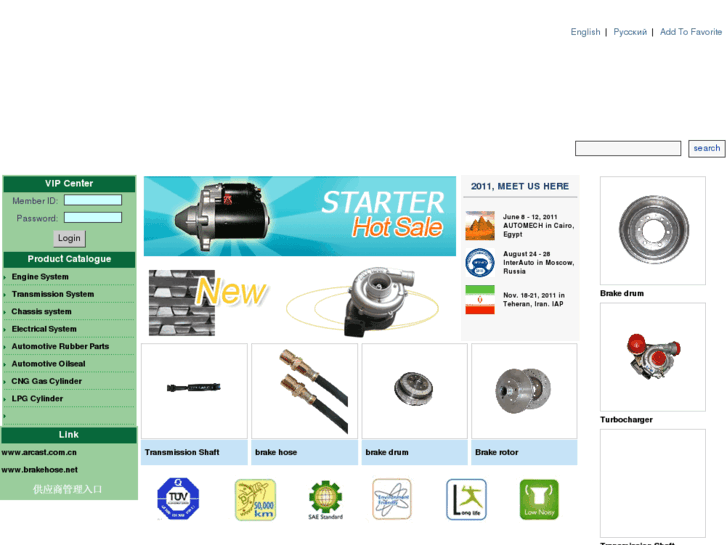This screenshot has width=727, height=545.
Task: Open the right sidebar Turbocharger image
Action: click(653, 357)
